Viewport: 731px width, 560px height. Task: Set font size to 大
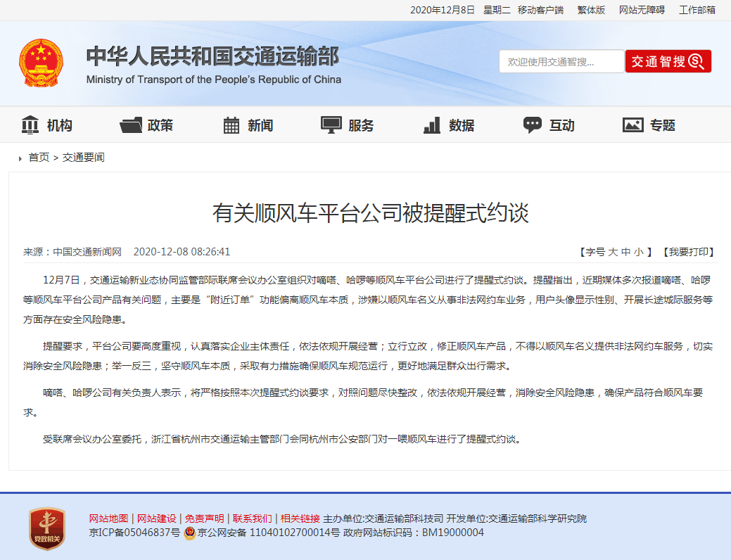[613, 252]
